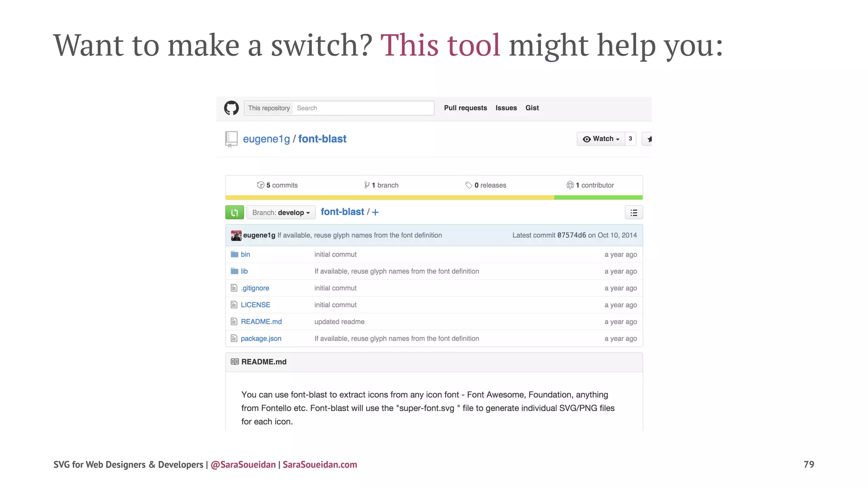Click the plus icon to add file
The image size is (868, 488).
click(x=376, y=212)
